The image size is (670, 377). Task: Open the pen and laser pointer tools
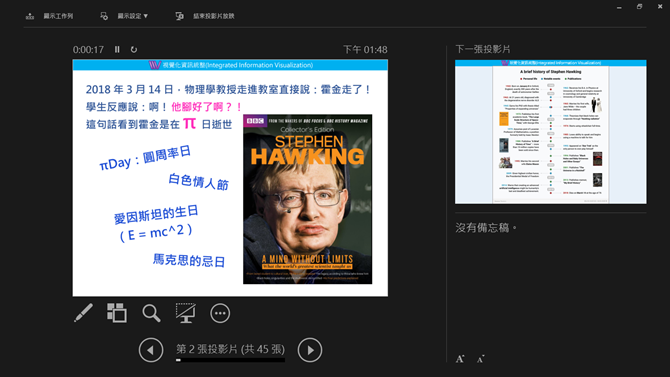pyautogui.click(x=83, y=313)
